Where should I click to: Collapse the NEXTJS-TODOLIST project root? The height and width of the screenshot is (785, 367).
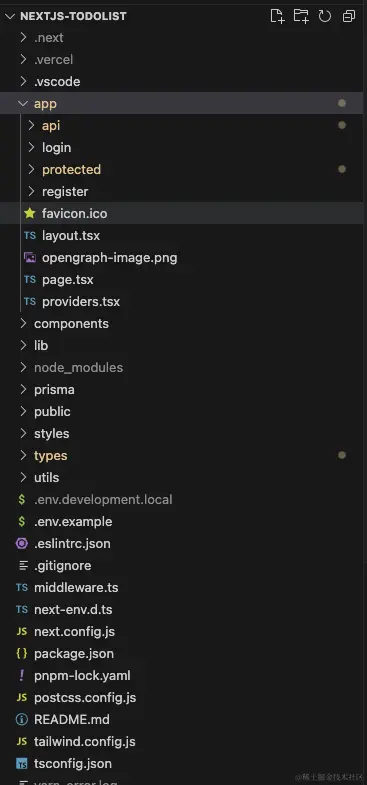click(x=10, y=16)
